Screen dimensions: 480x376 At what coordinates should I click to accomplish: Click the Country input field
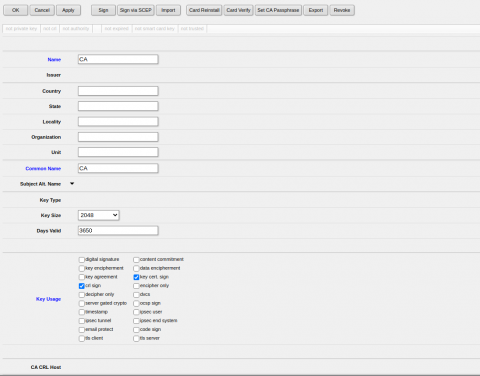point(118,91)
